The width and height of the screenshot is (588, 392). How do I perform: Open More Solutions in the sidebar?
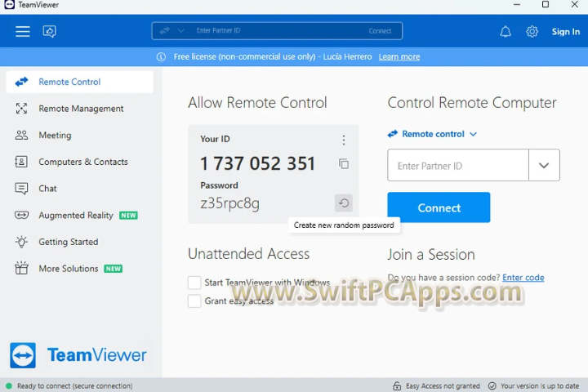click(x=80, y=269)
